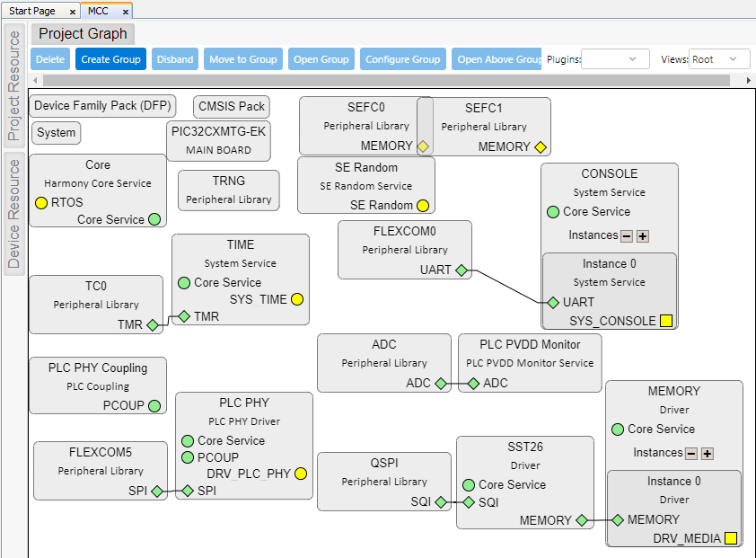756x558 pixels.
Task: Click the green PCOUP circle on PLC PHY Coupling
Action: pyautogui.click(x=154, y=406)
